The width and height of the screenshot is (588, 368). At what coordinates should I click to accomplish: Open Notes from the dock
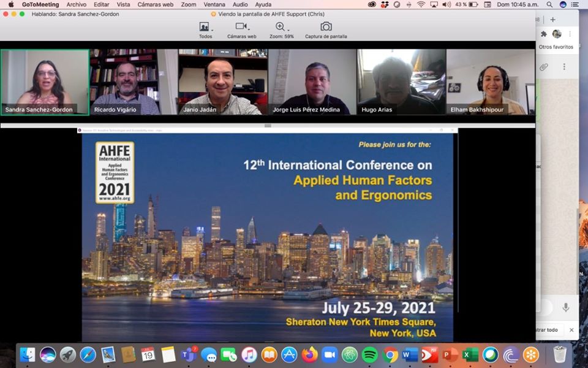(168, 355)
